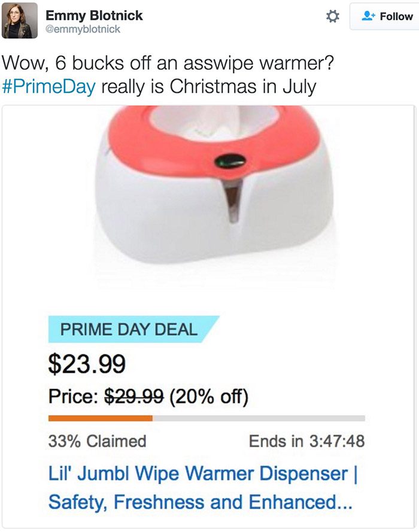419x532 pixels.
Task: Click the Follow button label text
Action: pyautogui.click(x=396, y=17)
